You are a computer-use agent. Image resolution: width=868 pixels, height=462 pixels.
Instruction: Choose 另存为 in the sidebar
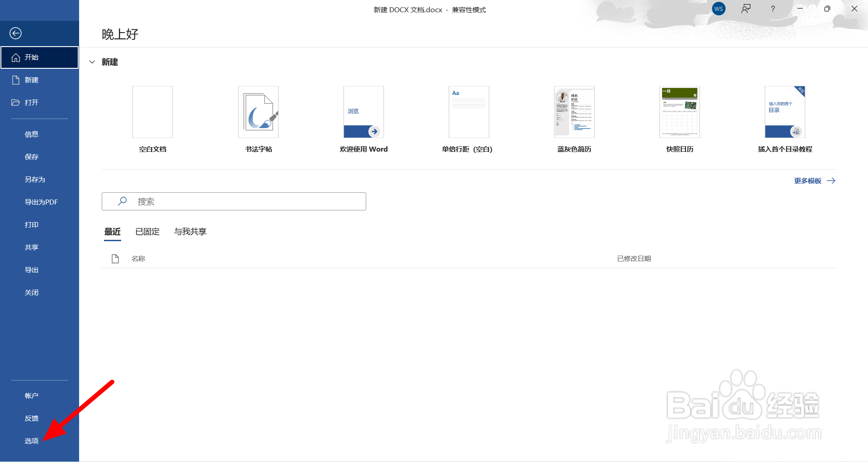(39, 180)
